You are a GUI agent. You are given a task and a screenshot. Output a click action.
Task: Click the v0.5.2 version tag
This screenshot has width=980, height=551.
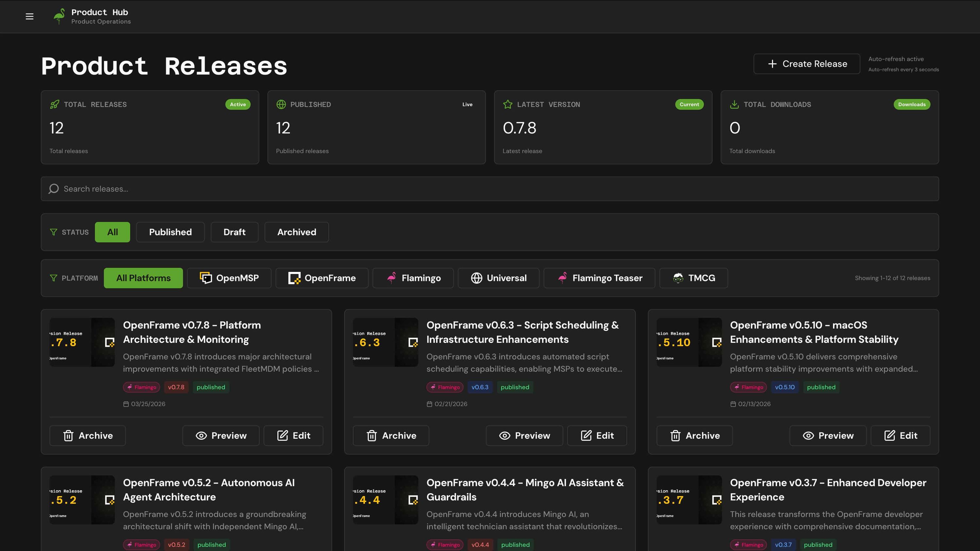(176, 545)
